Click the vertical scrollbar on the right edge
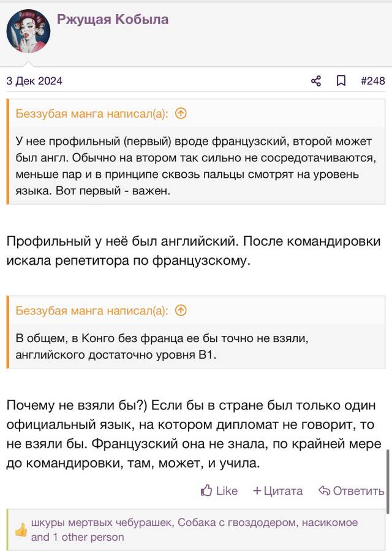The height and width of the screenshot is (556, 392). pos(389,481)
